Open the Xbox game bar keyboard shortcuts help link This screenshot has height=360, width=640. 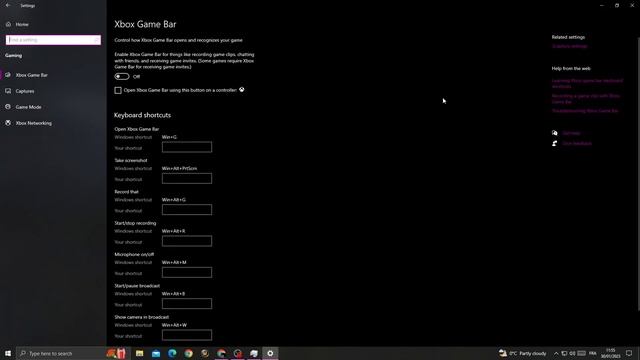[x=587, y=83]
